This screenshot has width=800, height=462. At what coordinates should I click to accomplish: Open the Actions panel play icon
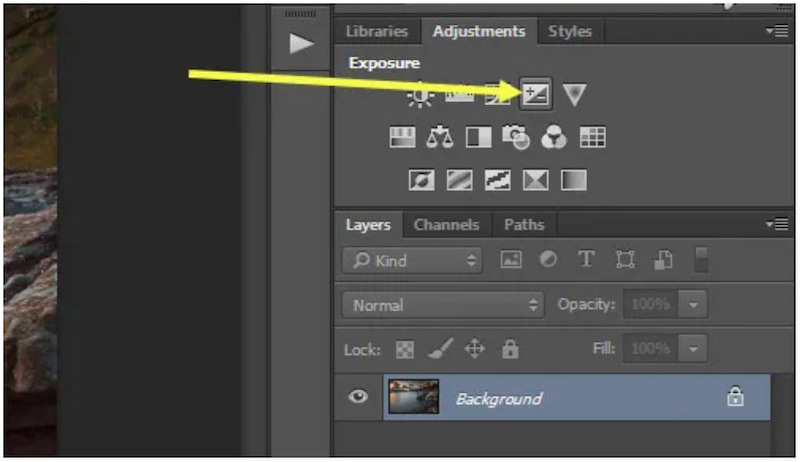click(301, 44)
